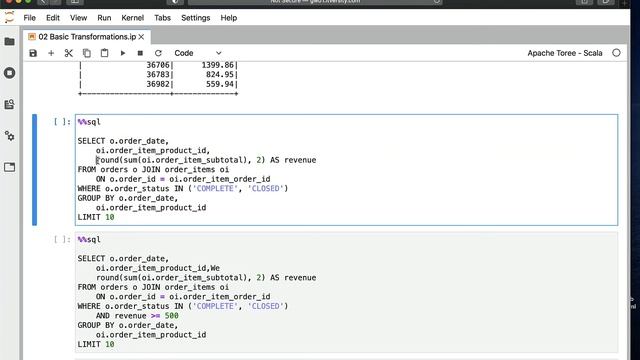Interrupt the kernel with the stop icon
The width and height of the screenshot is (640, 360).
(x=140, y=53)
